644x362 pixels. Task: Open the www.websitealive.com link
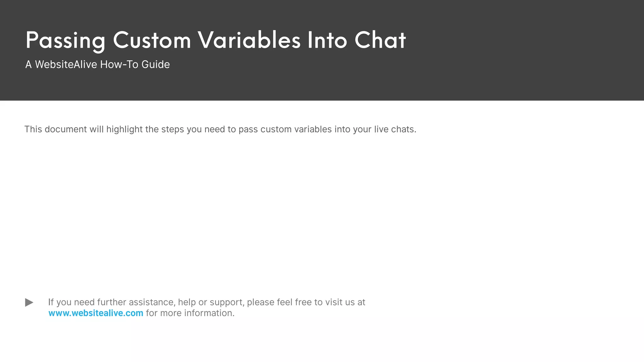[x=96, y=313]
